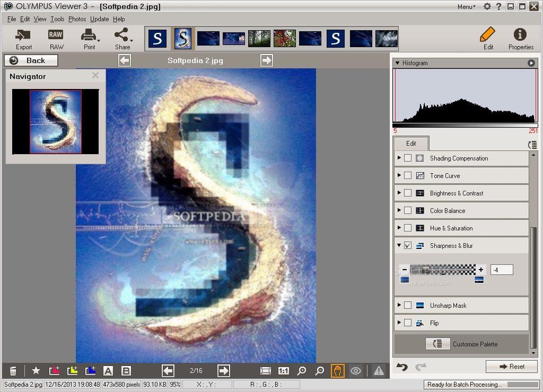Open the Photos menu
The image size is (543, 392).
(77, 19)
